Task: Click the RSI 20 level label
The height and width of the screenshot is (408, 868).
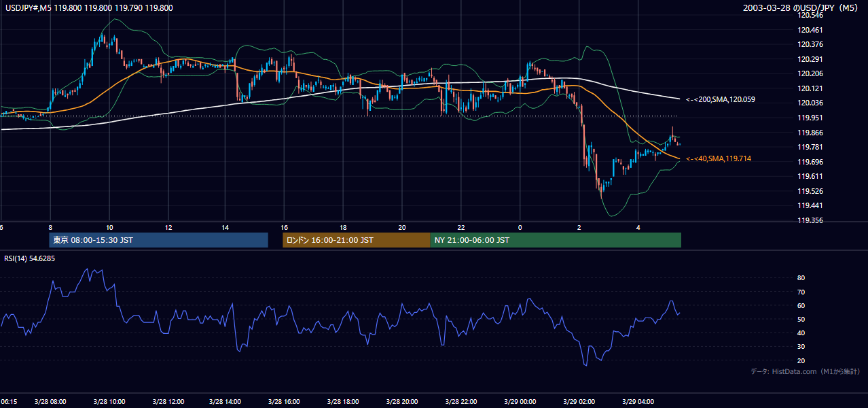Action: (x=801, y=360)
